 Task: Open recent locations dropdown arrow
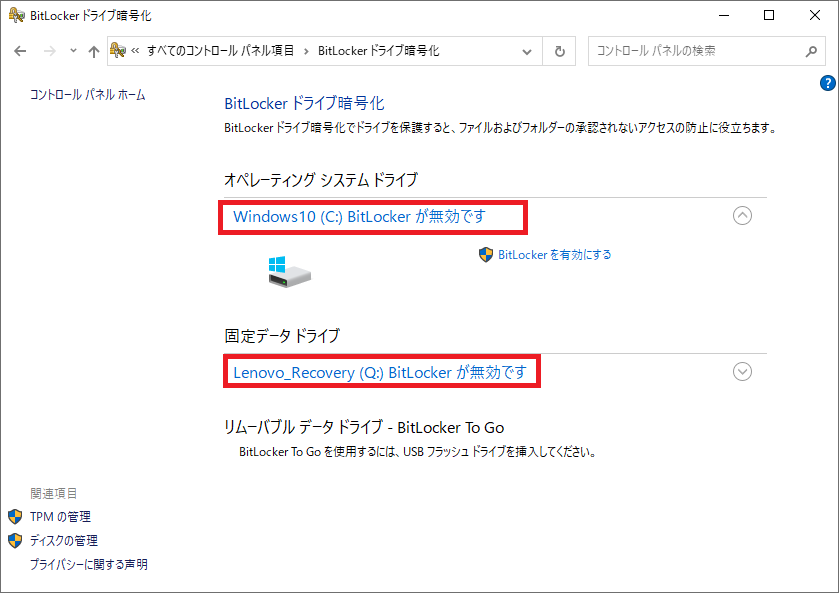click(x=73, y=51)
